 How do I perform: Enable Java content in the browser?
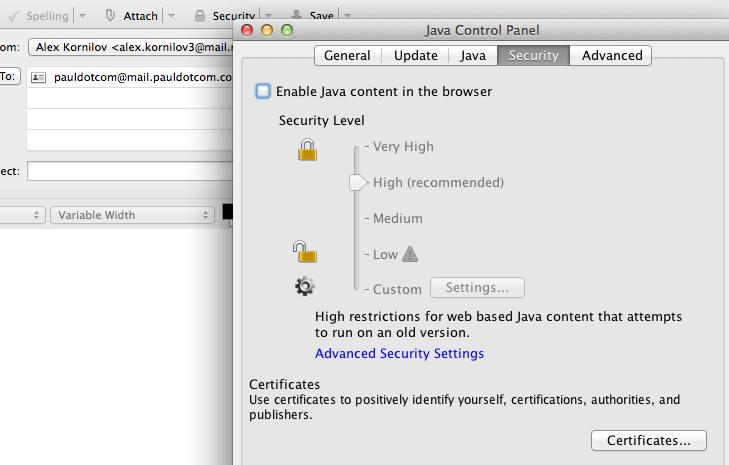coord(263,91)
